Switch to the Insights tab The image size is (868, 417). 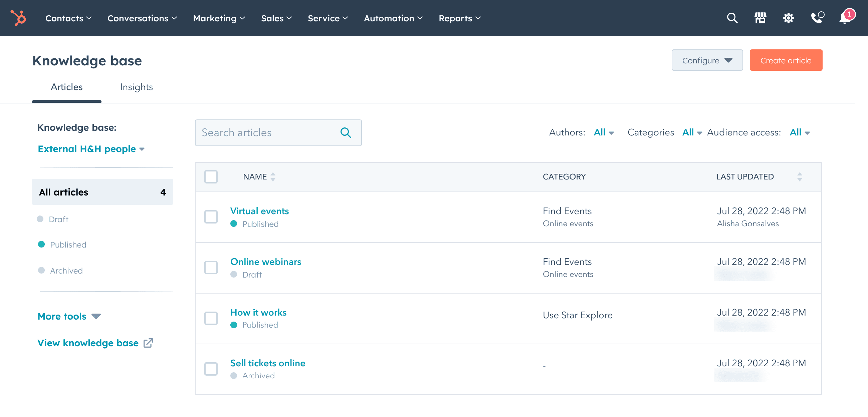[x=137, y=87]
